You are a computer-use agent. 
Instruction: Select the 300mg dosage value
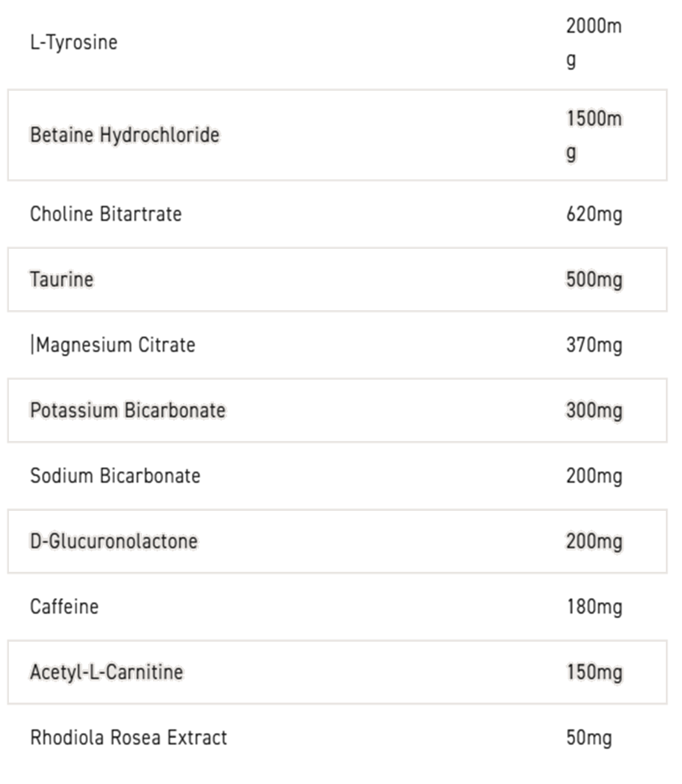pyautogui.click(x=594, y=411)
